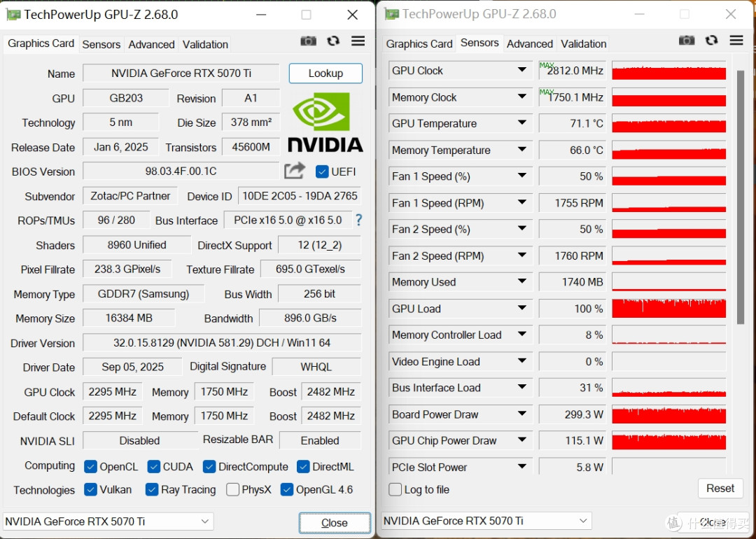
Task: Enable the Log to file checkbox
Action: pos(395,489)
